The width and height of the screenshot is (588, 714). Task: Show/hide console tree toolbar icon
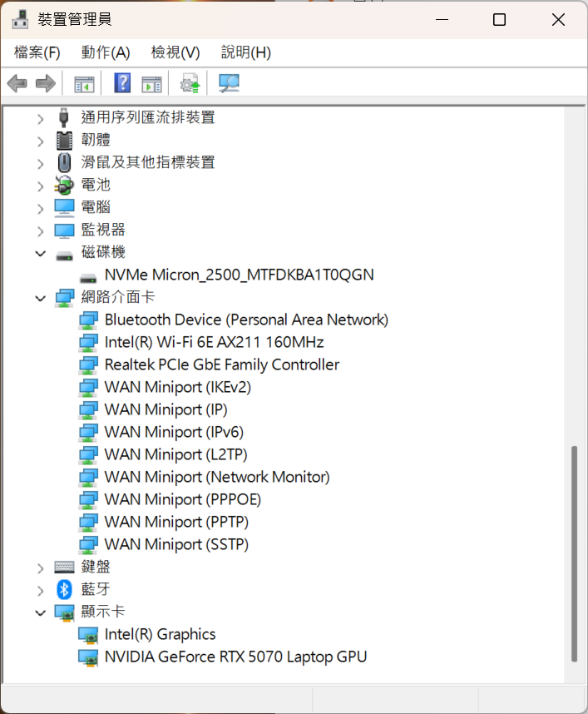pyautogui.click(x=84, y=84)
